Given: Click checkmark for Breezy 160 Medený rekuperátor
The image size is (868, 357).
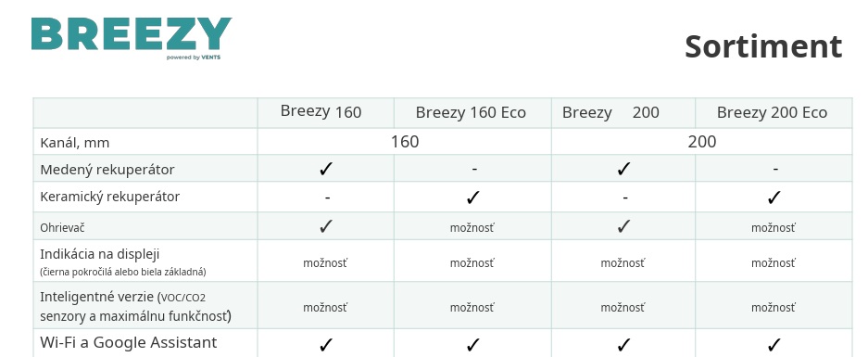Looking at the screenshot, I should coord(326,169).
